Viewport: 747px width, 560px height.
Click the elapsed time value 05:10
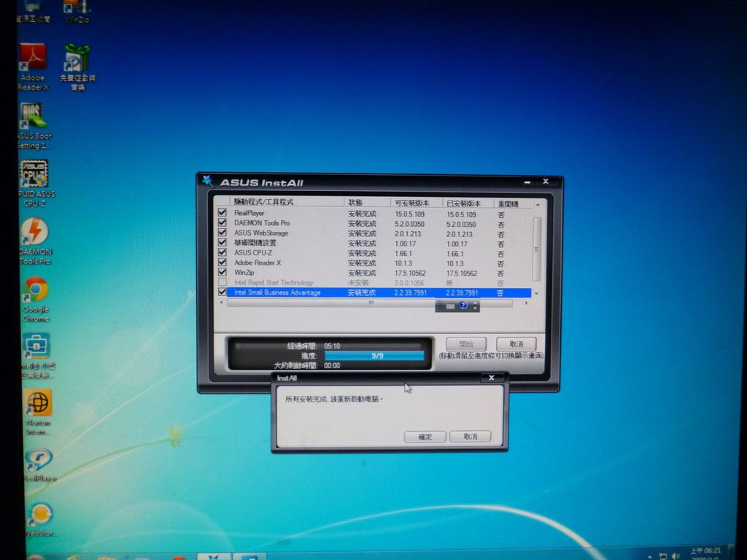(332, 346)
